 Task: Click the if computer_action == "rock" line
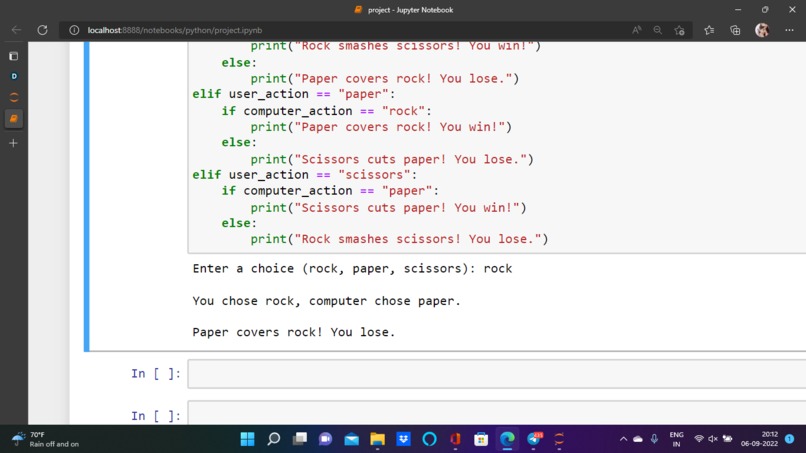326,111
